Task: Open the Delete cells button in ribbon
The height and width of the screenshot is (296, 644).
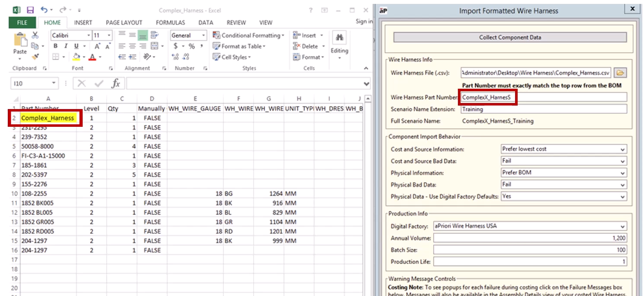Action: (310, 46)
